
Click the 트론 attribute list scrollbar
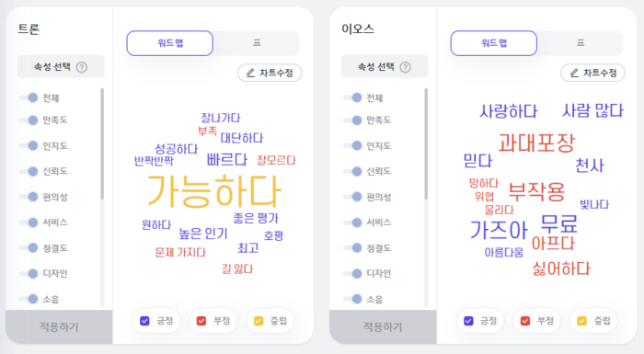(102, 143)
